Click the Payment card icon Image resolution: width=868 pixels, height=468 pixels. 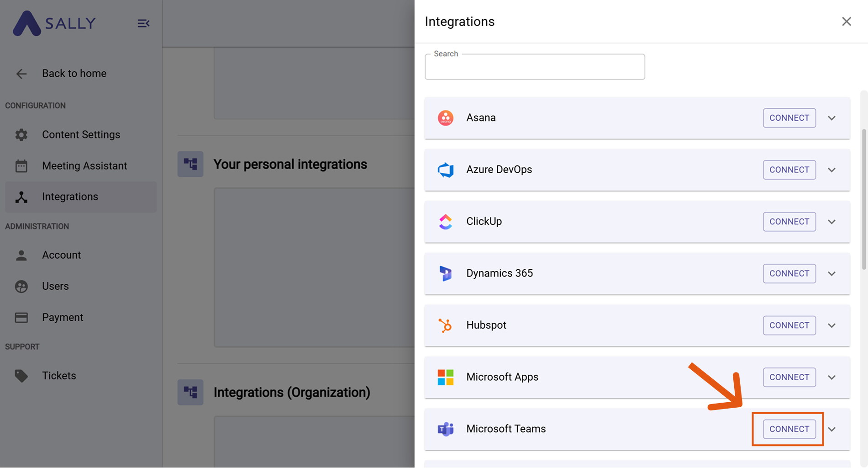[x=21, y=318]
